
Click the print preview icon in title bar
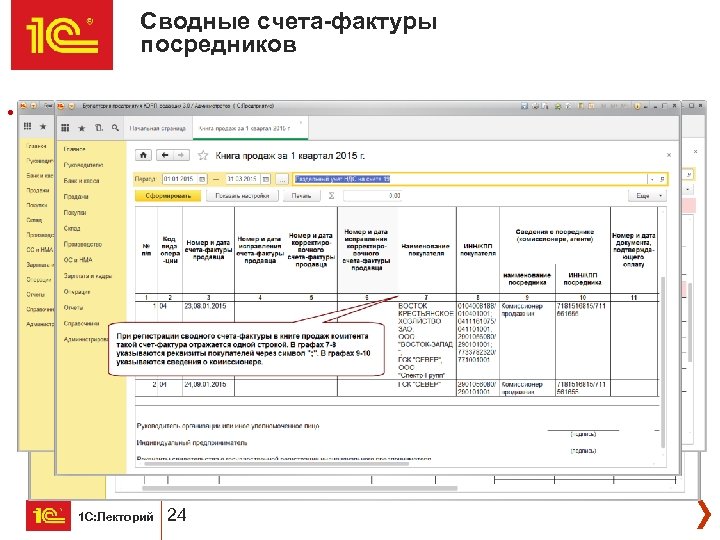pyautogui.click(x=545, y=106)
